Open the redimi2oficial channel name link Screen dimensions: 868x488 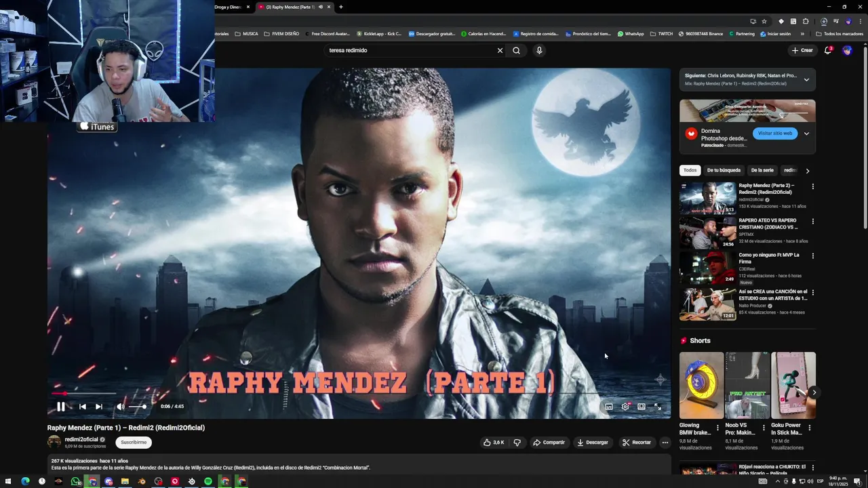click(81, 439)
